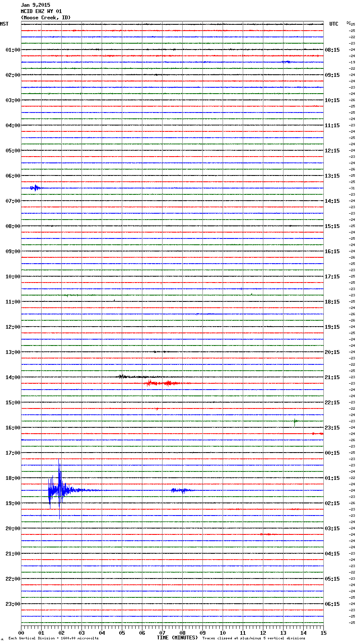Click the '-31' DC offset value
This screenshot has width=357, height=644.
[x=352, y=188]
